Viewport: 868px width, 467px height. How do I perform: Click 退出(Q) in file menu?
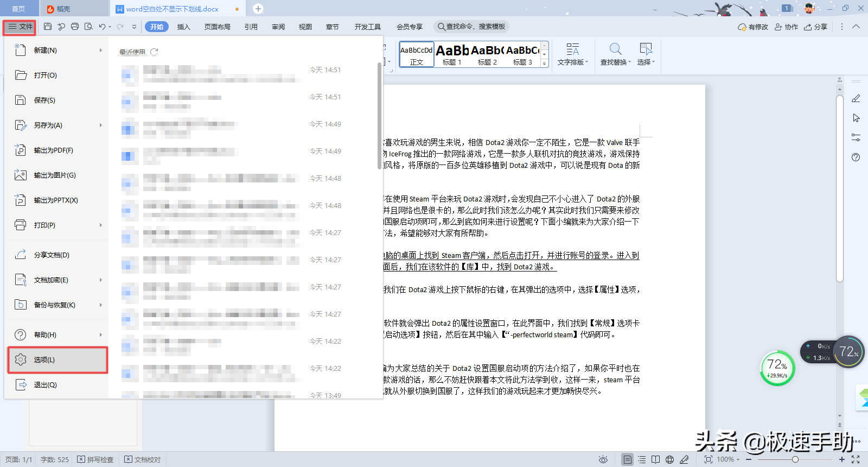(x=58, y=384)
